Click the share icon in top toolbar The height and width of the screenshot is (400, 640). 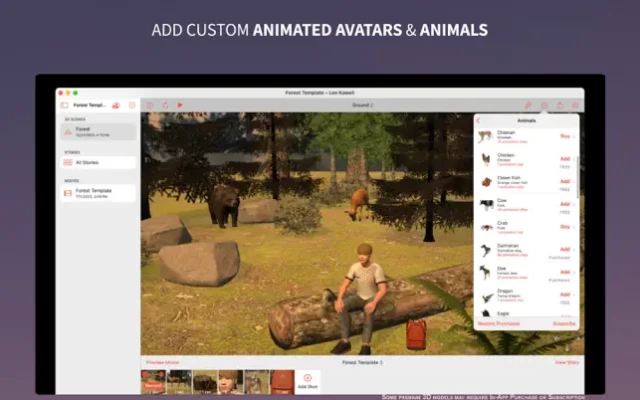pos(559,104)
